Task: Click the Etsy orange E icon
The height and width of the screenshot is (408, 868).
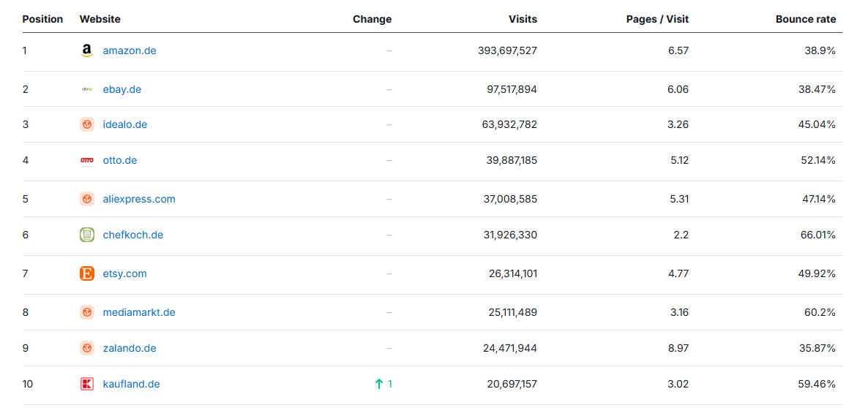Action: pos(87,273)
